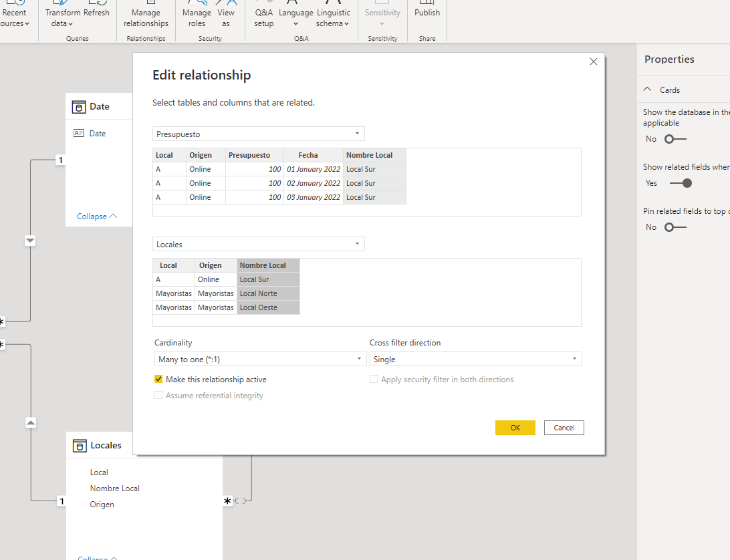730x560 pixels.
Task: Select Local column header in Presupuesto preview
Action: click(170, 155)
